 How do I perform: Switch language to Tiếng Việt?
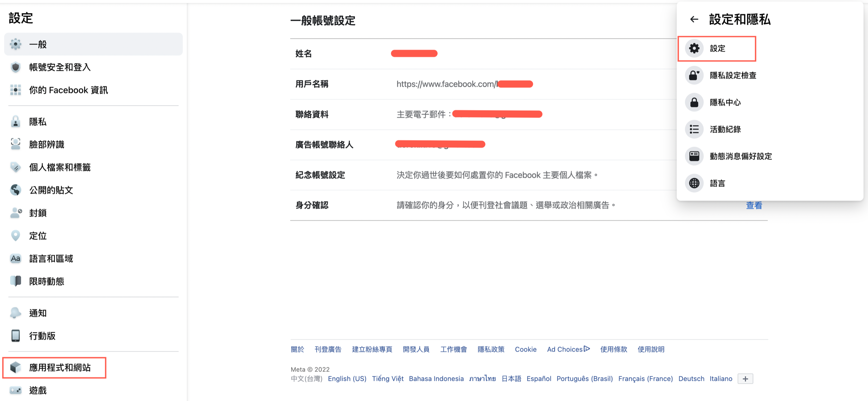coord(388,379)
